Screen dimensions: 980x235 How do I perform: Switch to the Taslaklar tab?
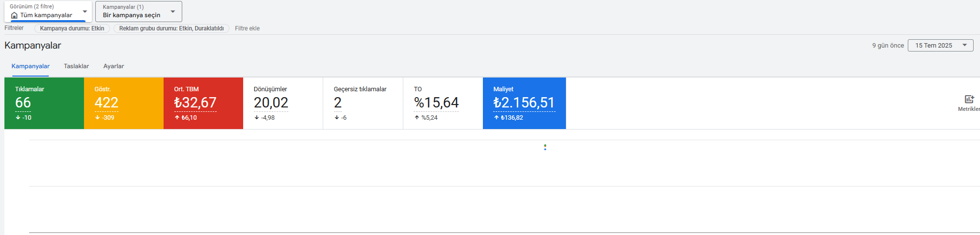point(76,66)
